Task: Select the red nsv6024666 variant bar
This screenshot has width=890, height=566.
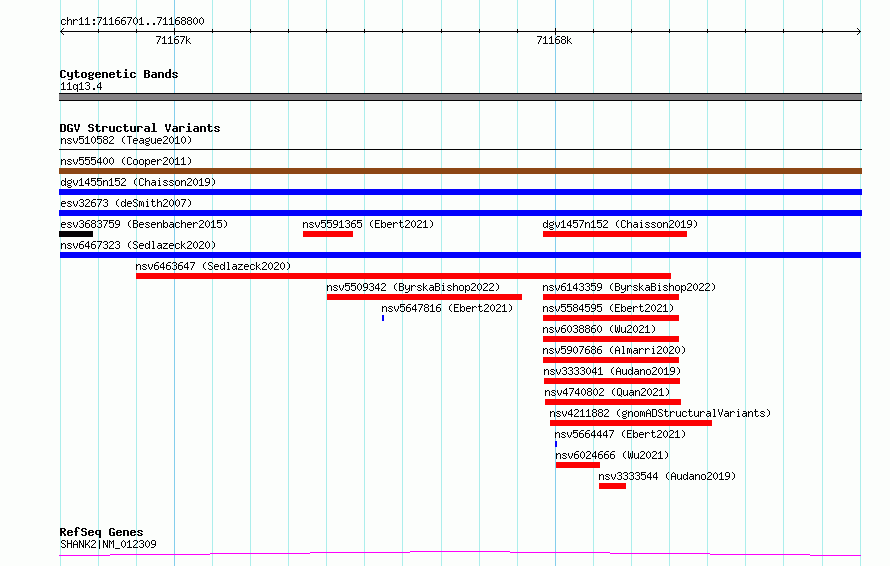Action: click(578, 465)
